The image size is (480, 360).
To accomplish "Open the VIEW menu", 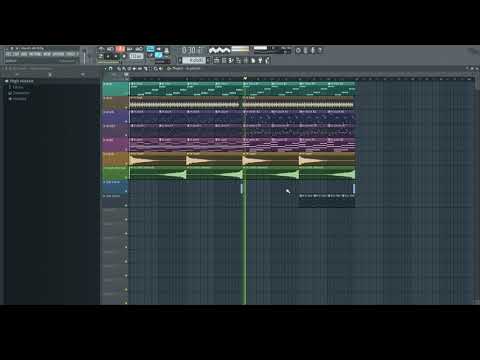I will pyautogui.click(x=47, y=54).
